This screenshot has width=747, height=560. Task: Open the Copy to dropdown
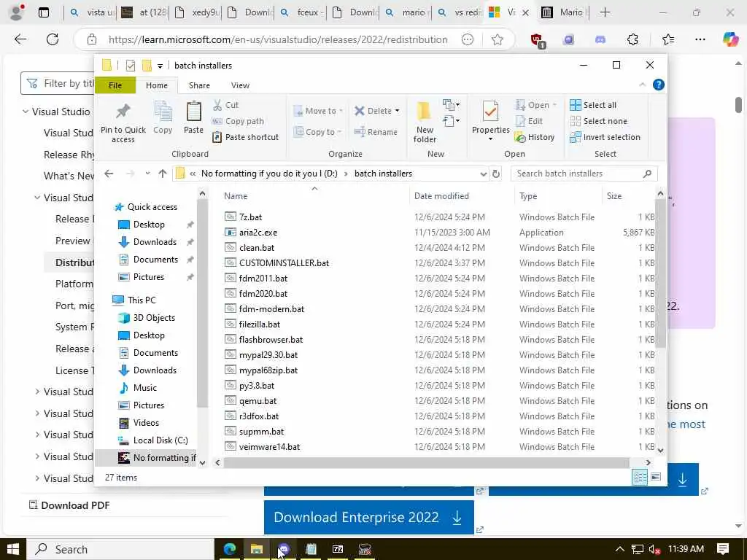tap(318, 132)
